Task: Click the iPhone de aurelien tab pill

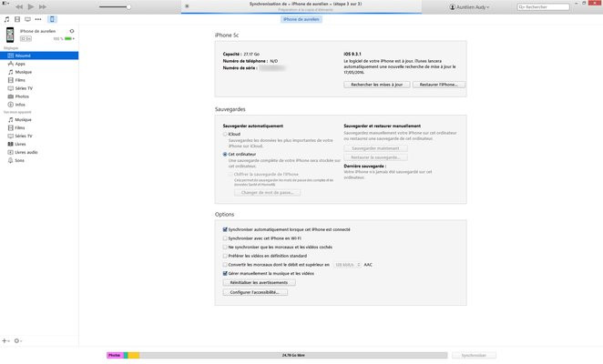Action: tap(301, 19)
